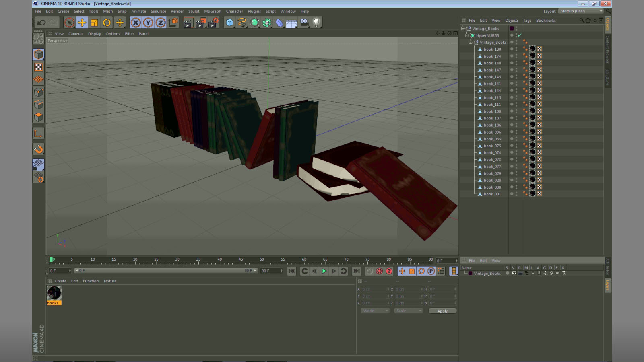Click Render Active View icon
The height and width of the screenshot is (362, 644).
point(188,23)
